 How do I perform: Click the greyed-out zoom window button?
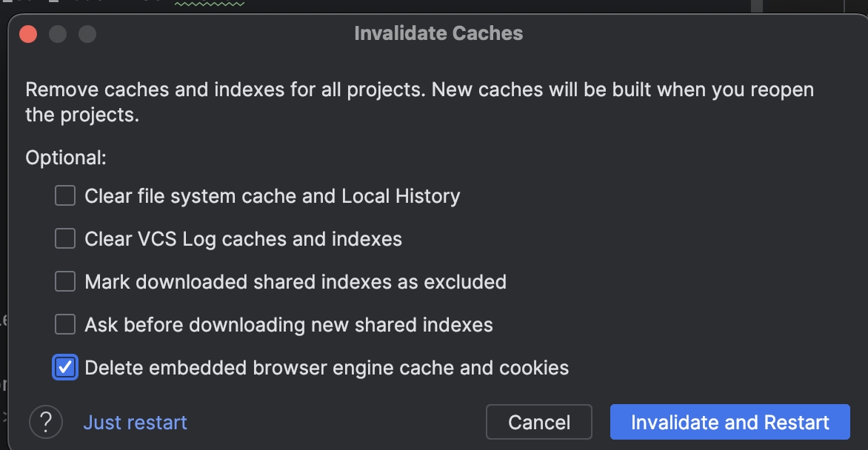(x=87, y=34)
